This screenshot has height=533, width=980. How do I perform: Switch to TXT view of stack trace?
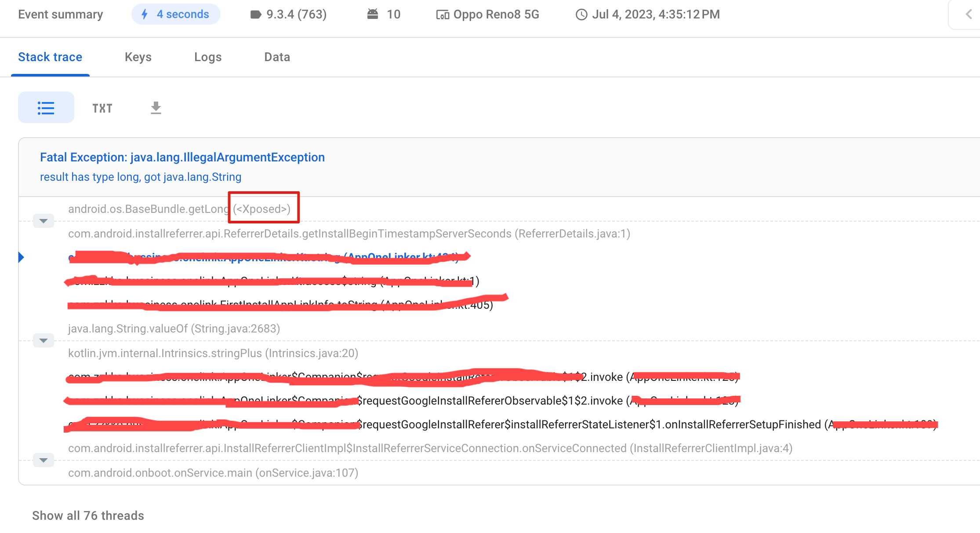click(x=102, y=108)
